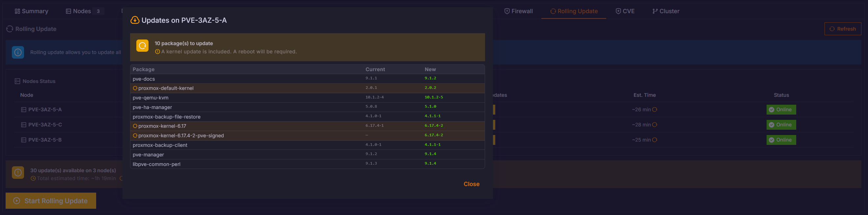Click the download icon in dialog title
The image size is (868, 215).
pos(135,20)
